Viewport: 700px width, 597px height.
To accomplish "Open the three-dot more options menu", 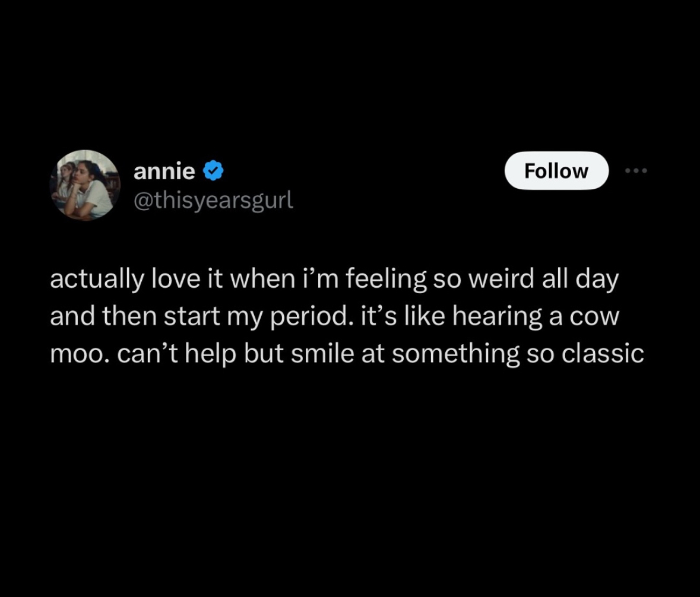I will [x=636, y=170].
